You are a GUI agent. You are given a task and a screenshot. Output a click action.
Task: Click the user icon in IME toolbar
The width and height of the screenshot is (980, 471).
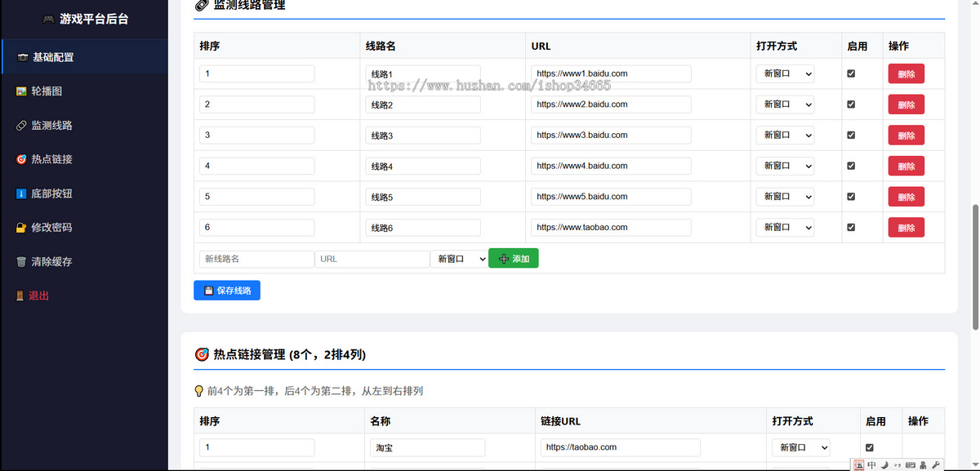(x=923, y=464)
